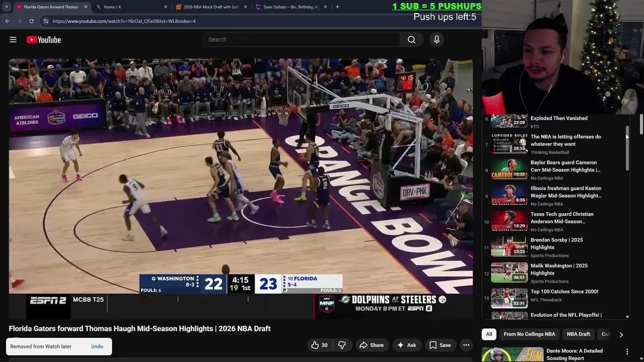644x362 pixels.
Task: Close the Sean Stellato tab
Action: pos(326,7)
